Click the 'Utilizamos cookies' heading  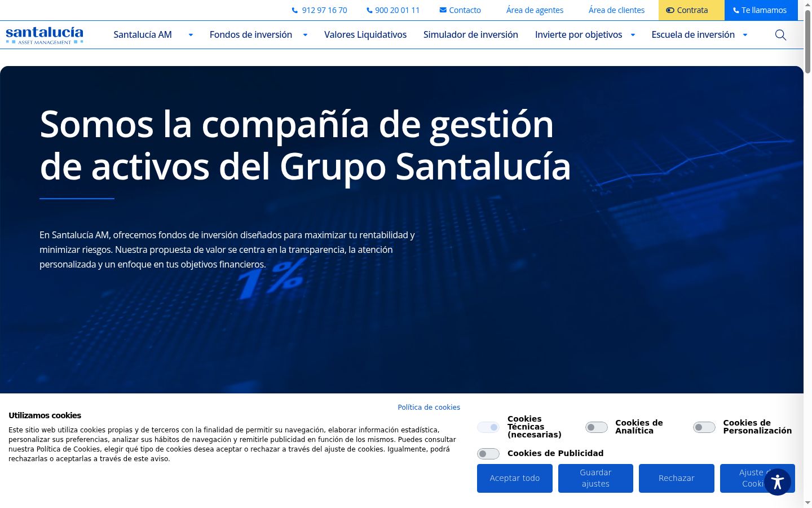45,415
